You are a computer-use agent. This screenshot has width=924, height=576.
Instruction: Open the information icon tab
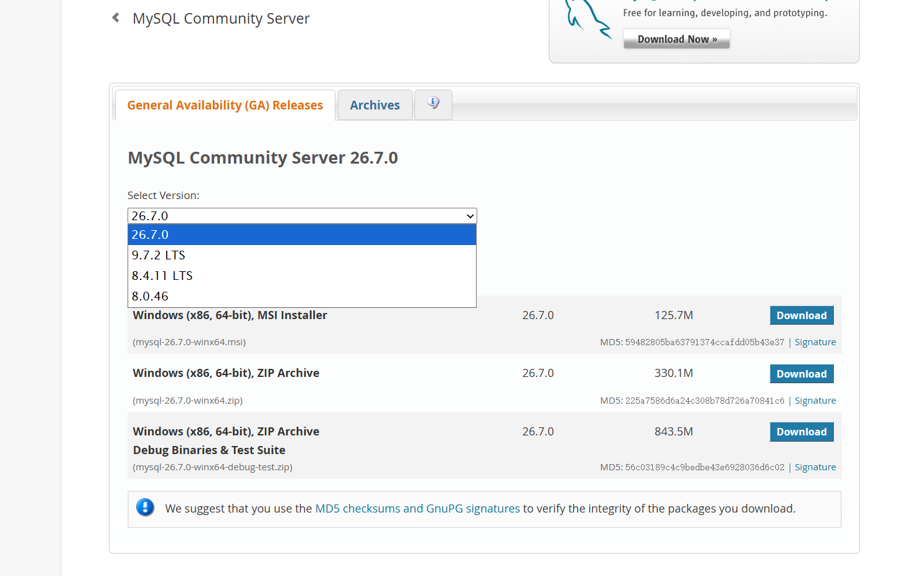tap(433, 105)
